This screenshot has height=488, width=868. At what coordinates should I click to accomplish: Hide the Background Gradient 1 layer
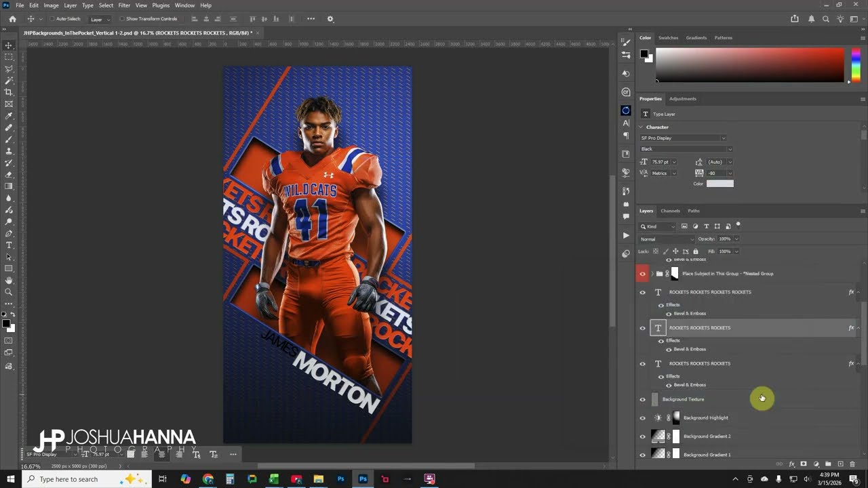pos(643,454)
